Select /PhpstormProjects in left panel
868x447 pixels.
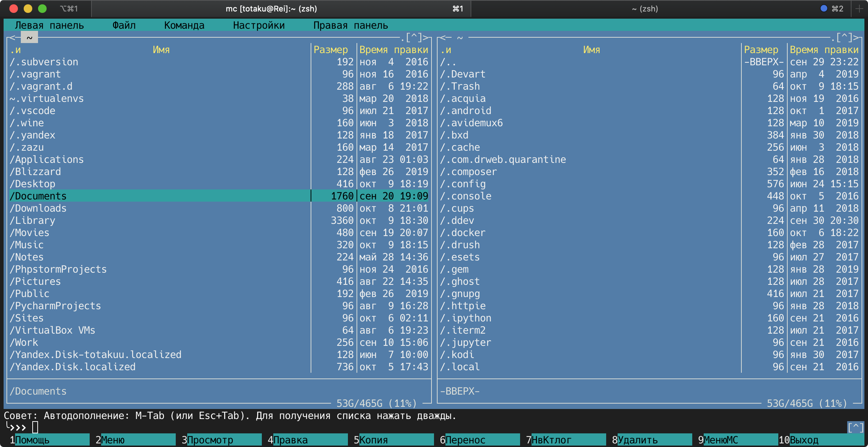[x=219, y=269]
